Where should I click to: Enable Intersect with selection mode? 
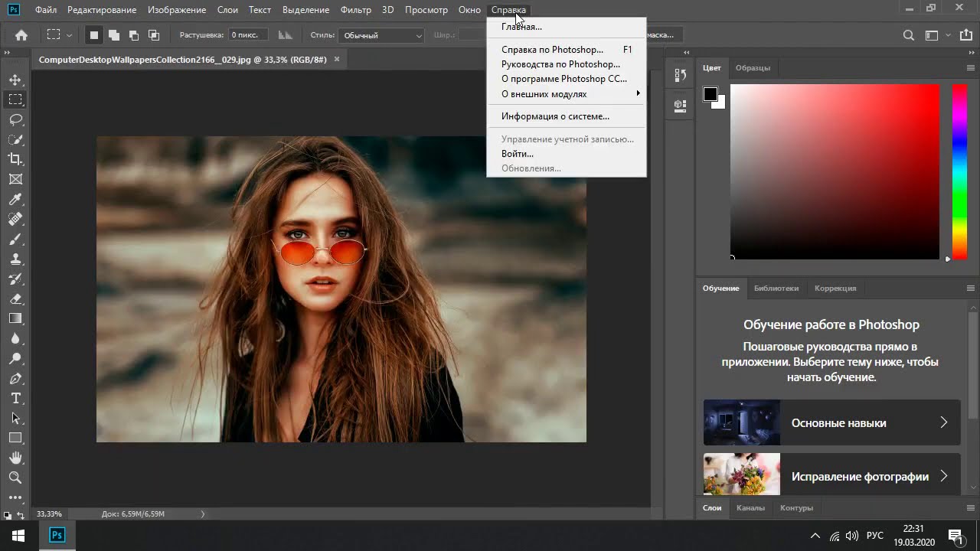pos(154,35)
